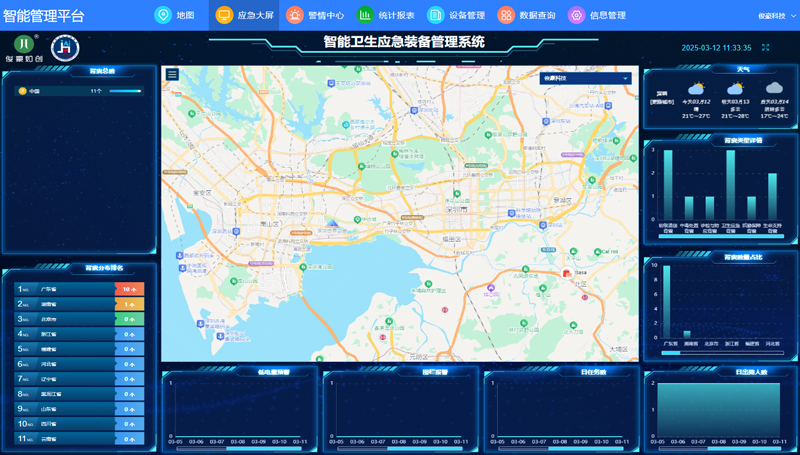The width and height of the screenshot is (800, 455).
Task: Click the red Sasa marker on map
Action: tap(567, 273)
